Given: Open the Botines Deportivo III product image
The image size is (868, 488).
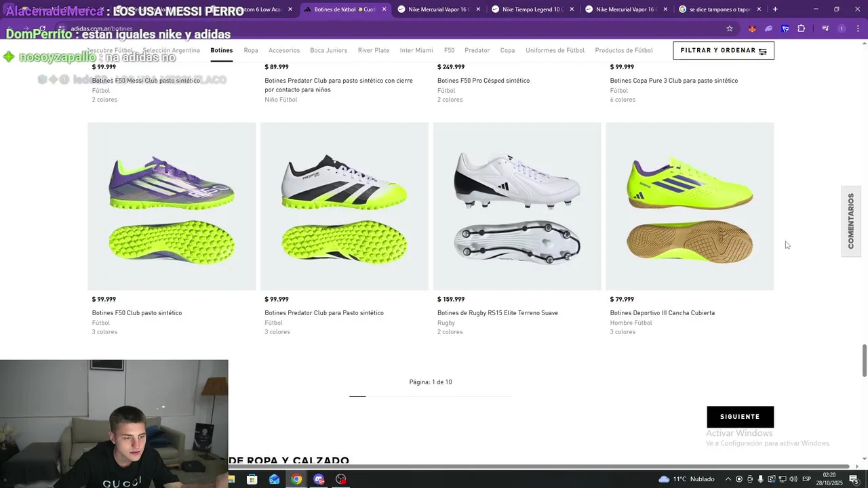Looking at the screenshot, I should click(x=690, y=206).
